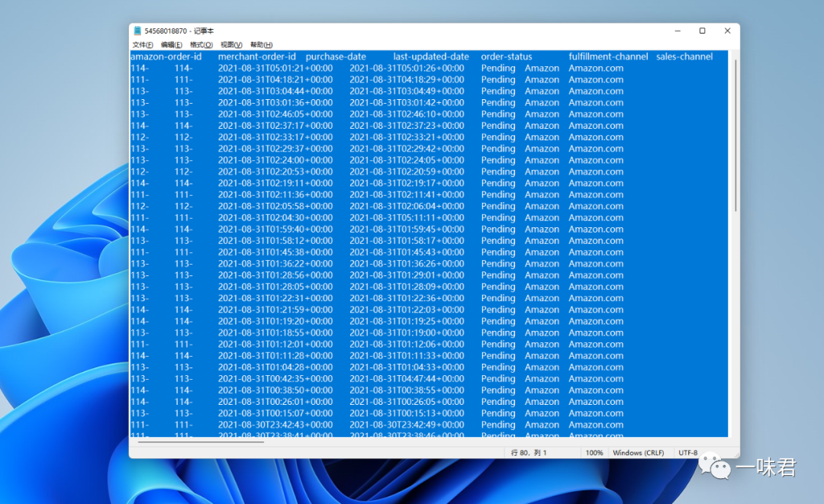The image size is (824, 504).
Task: Click purchase date 2021-08-31T02:04:30+00:00
Action: (x=275, y=218)
